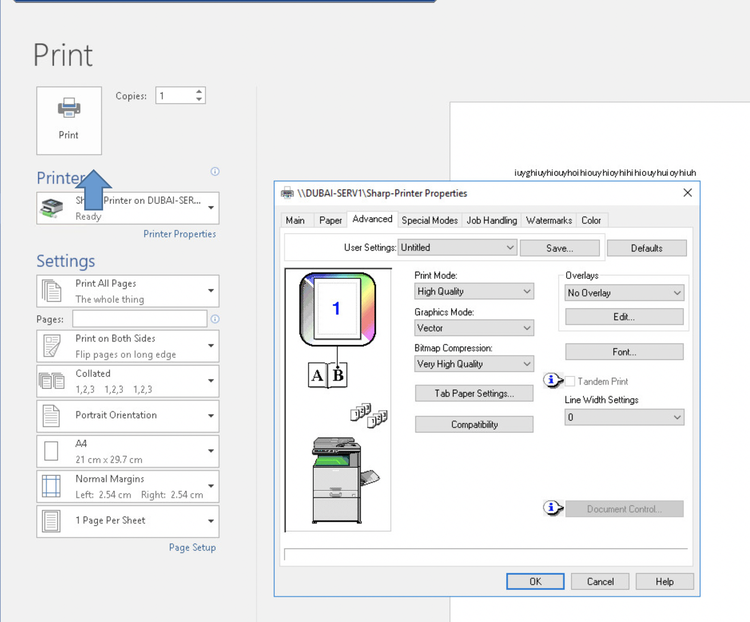Image resolution: width=750 pixels, height=622 pixels.
Task: Click inside the Pages input field
Action: pyautogui.click(x=139, y=319)
